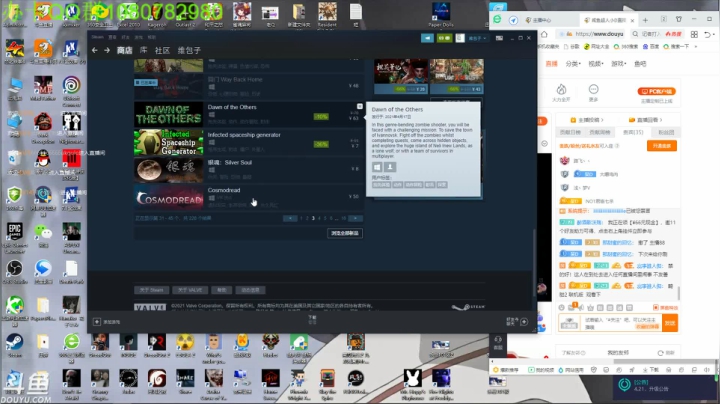720x404 pixels.
Task: Open WeChat desktop shortcut icon
Action: point(43,235)
